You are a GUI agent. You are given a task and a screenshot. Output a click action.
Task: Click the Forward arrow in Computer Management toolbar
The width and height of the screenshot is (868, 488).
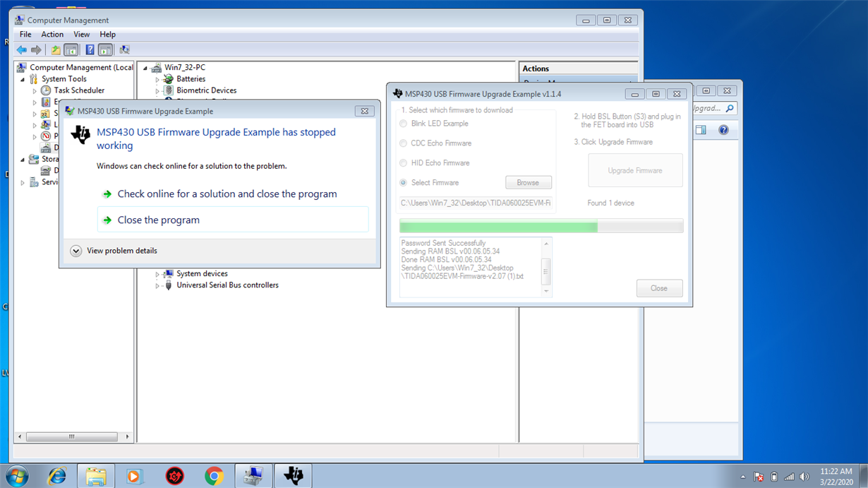(36, 50)
